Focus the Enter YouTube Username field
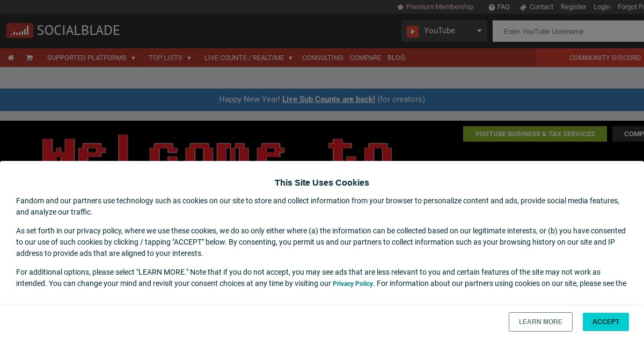This screenshot has width=644, height=338. click(x=568, y=31)
